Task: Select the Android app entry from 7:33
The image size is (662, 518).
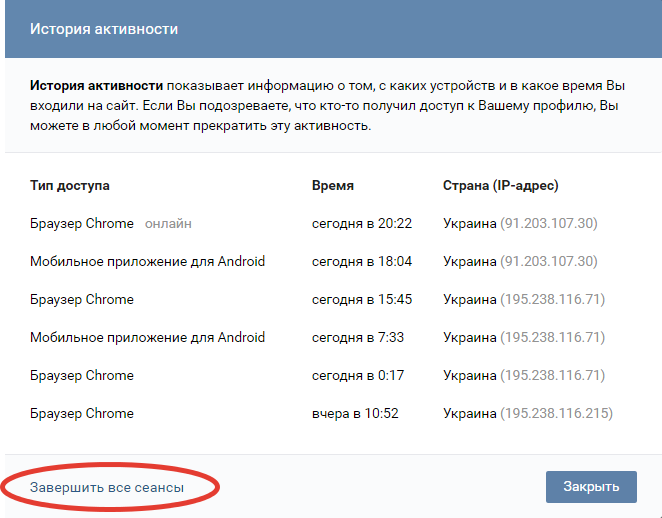Action: click(148, 338)
